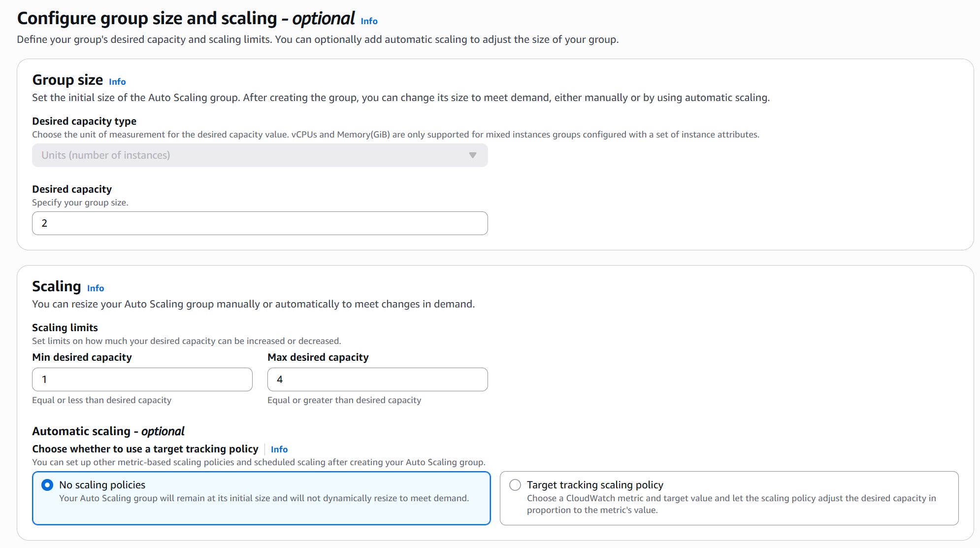The height and width of the screenshot is (548, 980).
Task: Click the "Max desired capacity" label
Action: coord(318,357)
